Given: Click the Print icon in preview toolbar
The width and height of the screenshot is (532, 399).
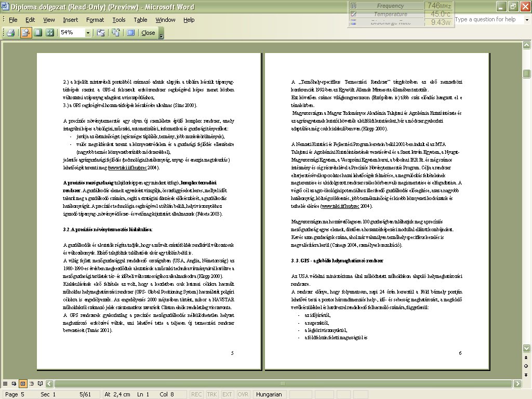Looking at the screenshot, I should pos(11,33).
